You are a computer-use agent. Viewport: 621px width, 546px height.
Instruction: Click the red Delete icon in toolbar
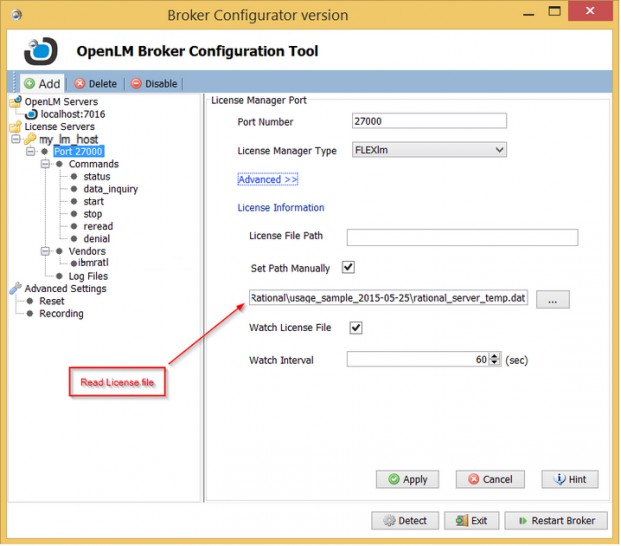[79, 84]
